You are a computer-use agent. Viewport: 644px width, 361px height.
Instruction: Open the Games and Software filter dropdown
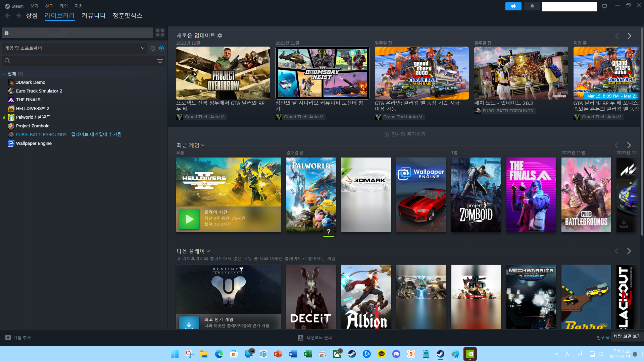pyautogui.click(x=75, y=48)
